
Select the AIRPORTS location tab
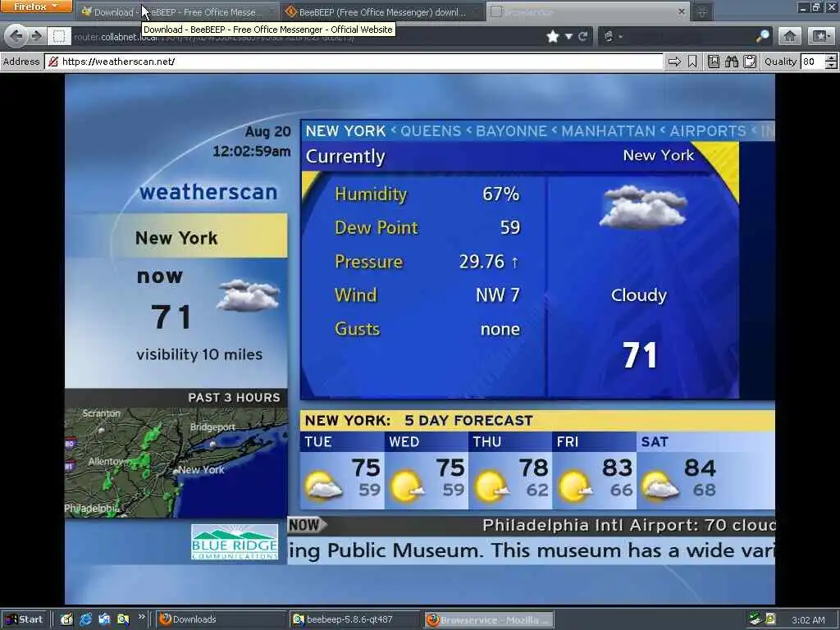pos(708,131)
